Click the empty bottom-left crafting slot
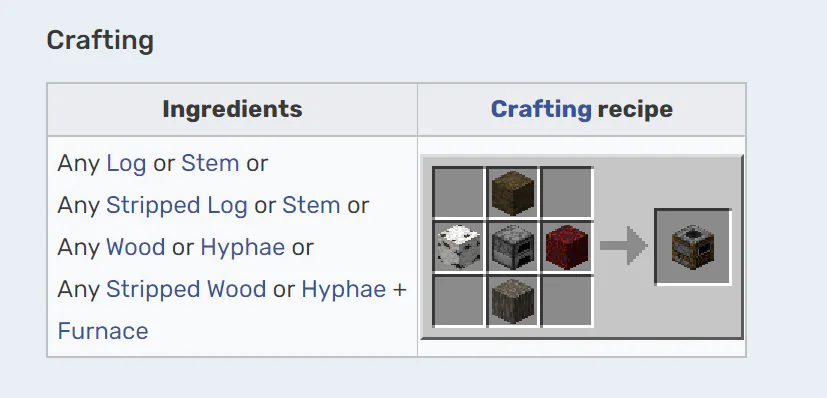This screenshot has height=398, width=827. (458, 301)
